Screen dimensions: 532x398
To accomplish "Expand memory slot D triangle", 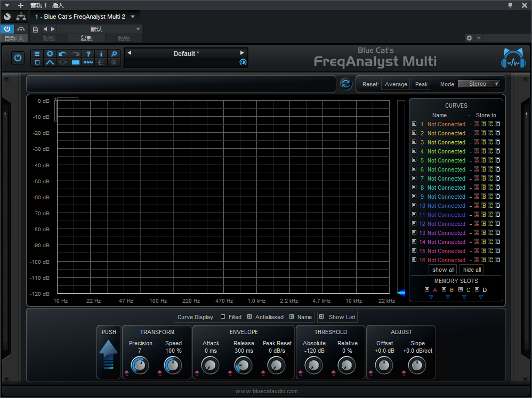I will click(481, 297).
